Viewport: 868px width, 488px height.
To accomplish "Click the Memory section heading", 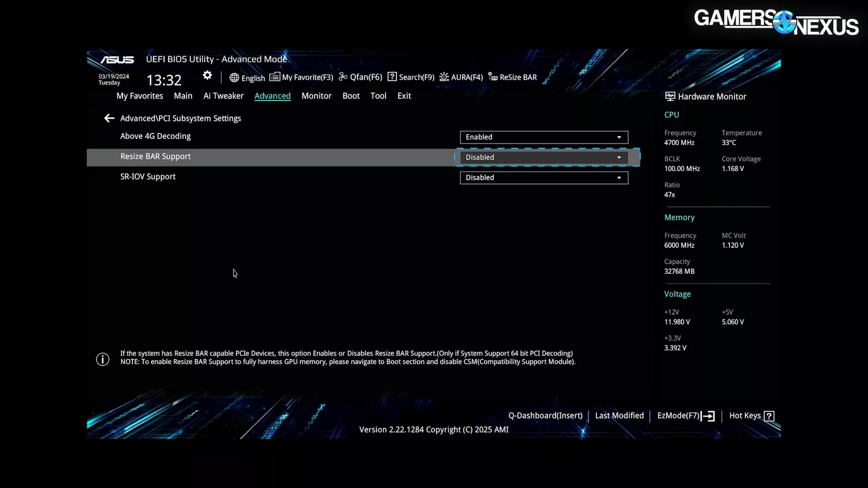I will pyautogui.click(x=679, y=217).
